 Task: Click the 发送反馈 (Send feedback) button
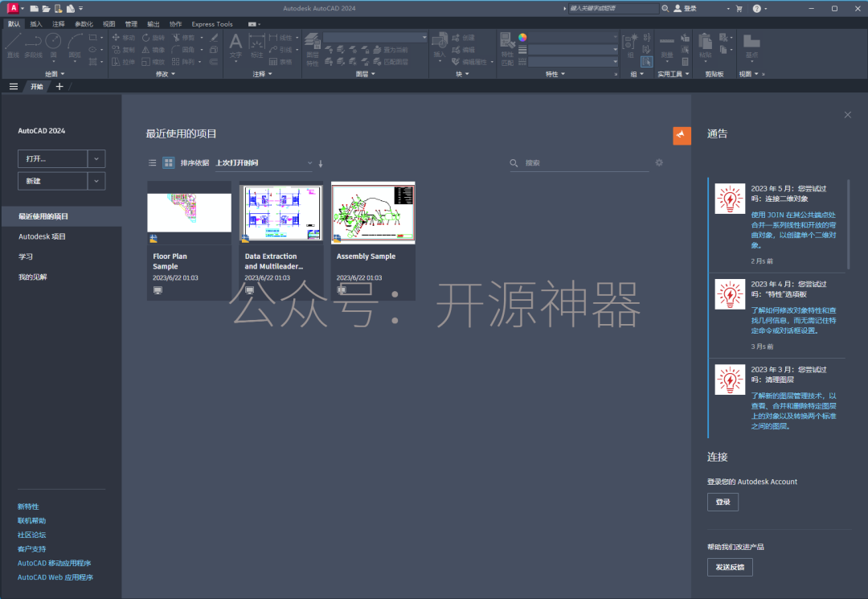[730, 567]
